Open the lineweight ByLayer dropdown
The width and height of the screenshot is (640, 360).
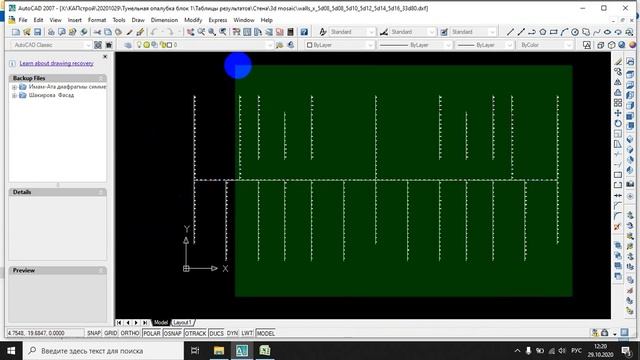pos(509,45)
